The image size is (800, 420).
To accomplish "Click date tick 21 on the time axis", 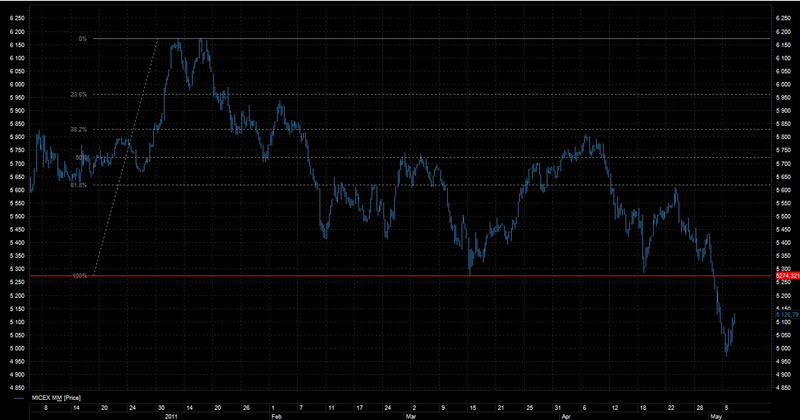I will point(501,408).
